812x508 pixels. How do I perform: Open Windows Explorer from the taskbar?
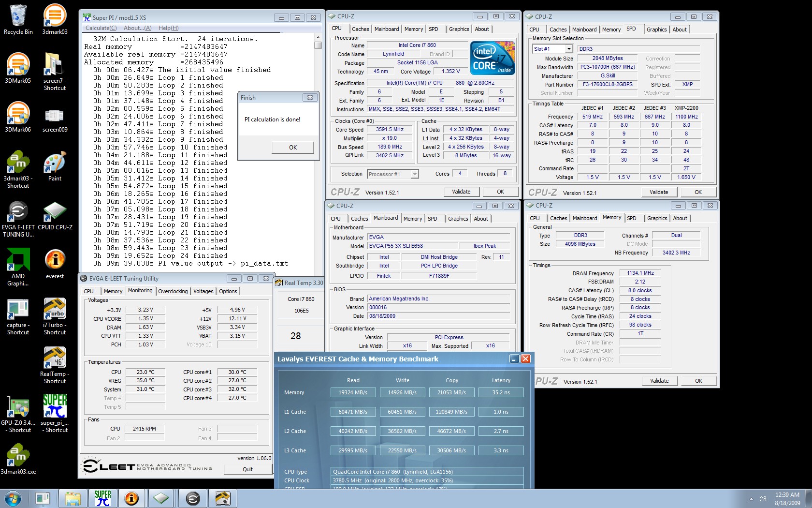(72, 498)
